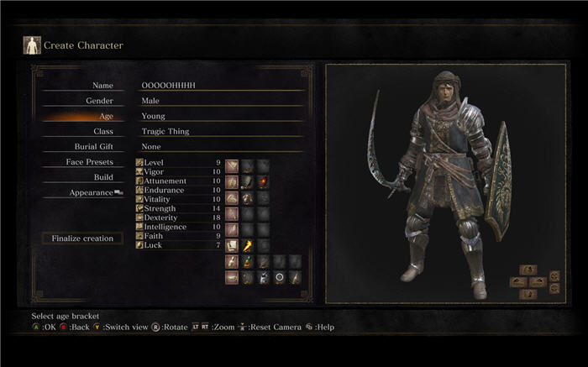Click the left camera rotate pad button
588x367 pixels.
(518, 282)
